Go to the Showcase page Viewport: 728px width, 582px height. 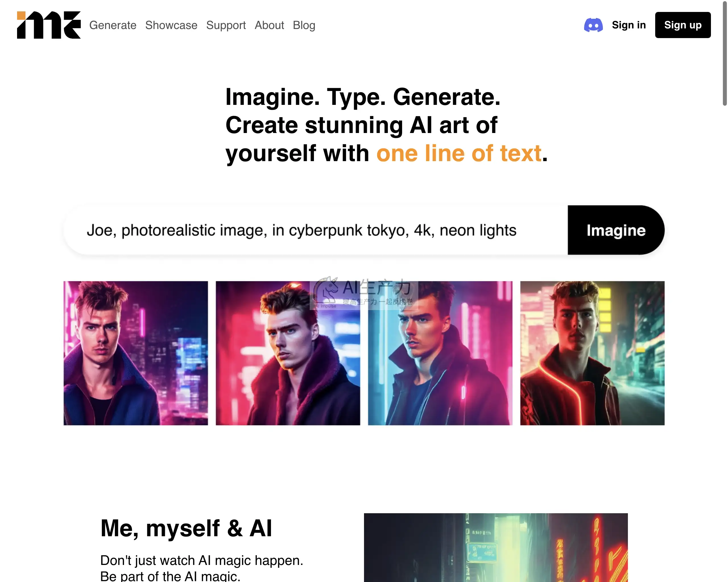pos(171,25)
